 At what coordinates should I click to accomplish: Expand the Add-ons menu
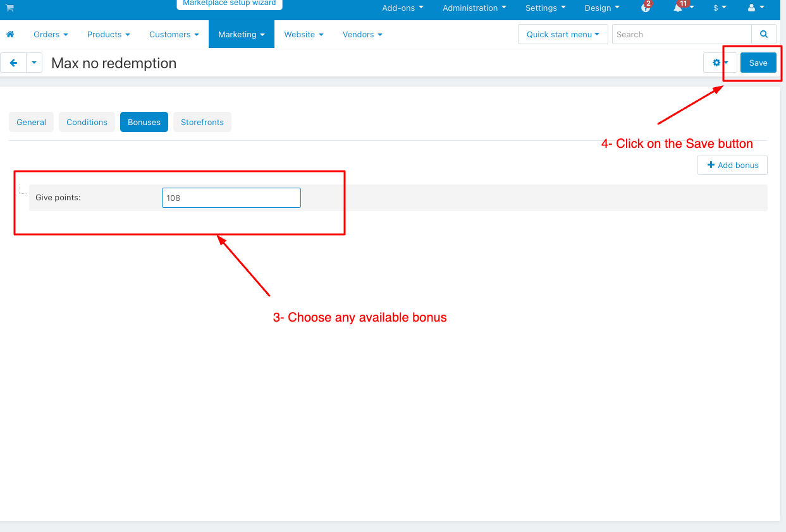[403, 8]
